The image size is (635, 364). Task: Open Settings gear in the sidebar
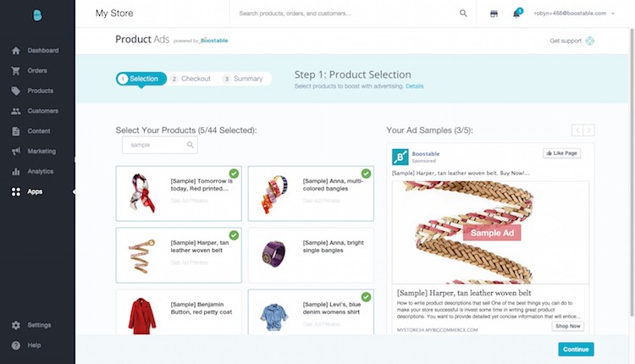point(38,325)
